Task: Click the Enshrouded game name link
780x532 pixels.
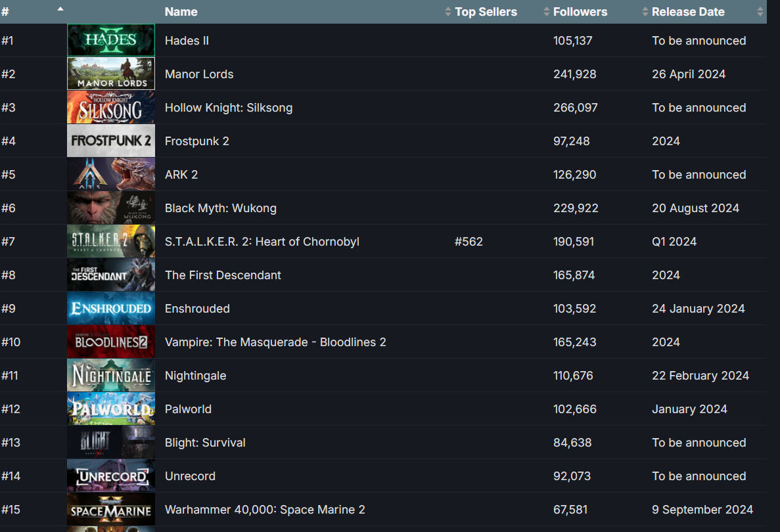Action: (197, 308)
